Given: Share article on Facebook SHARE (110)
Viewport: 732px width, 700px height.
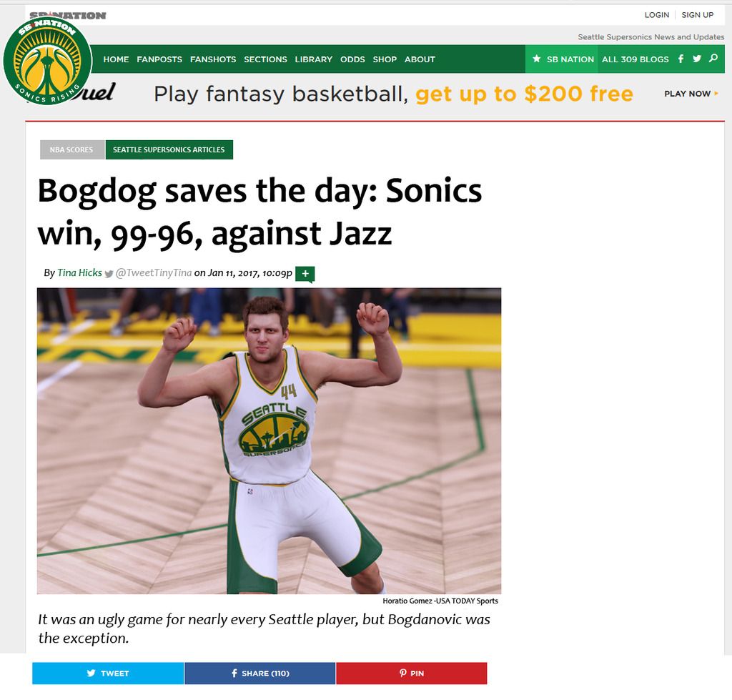Looking at the screenshot, I should click(x=259, y=673).
